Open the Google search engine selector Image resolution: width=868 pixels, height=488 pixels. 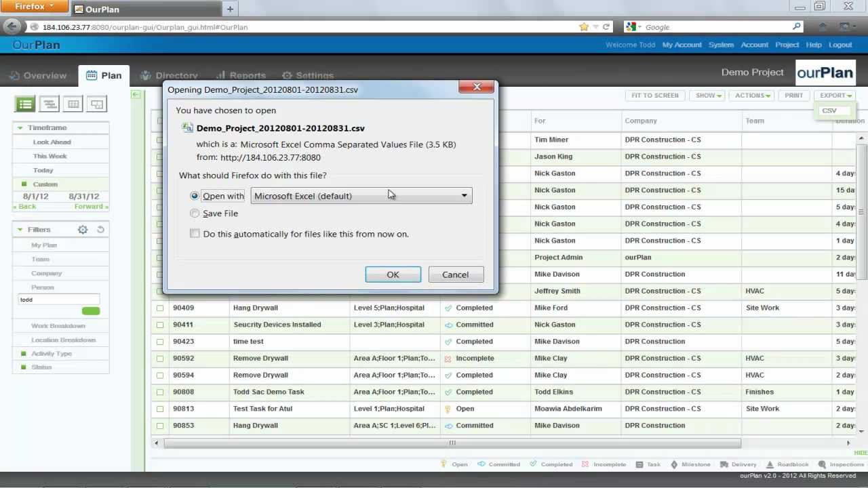[x=633, y=26]
